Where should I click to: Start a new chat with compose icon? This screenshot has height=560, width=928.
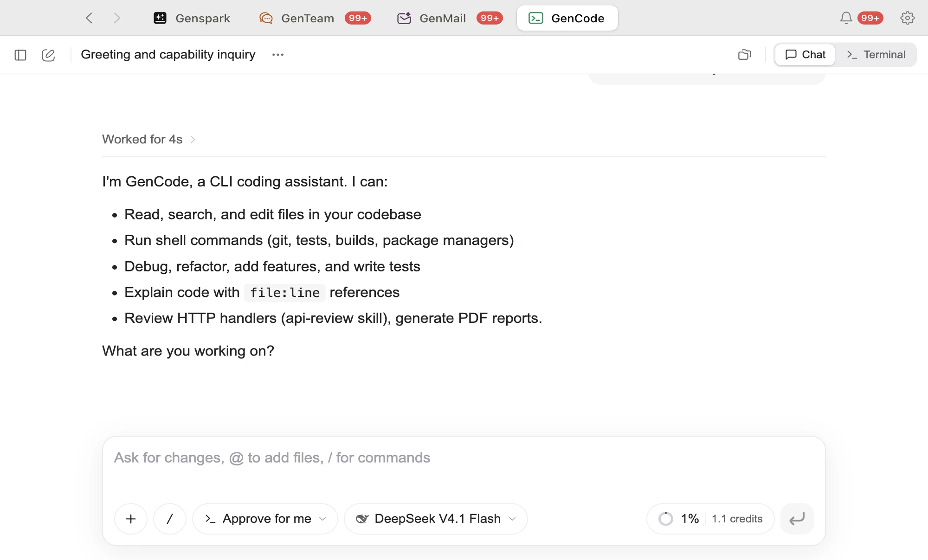point(48,55)
